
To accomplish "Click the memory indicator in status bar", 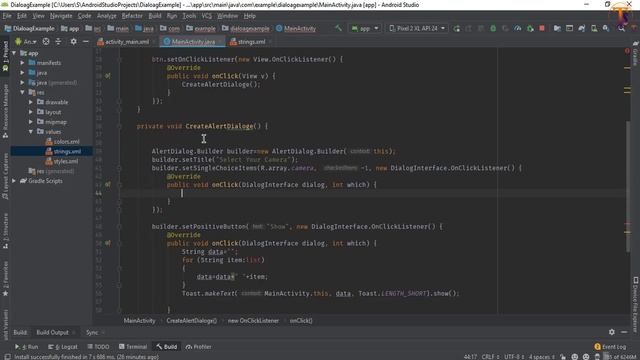I will pyautogui.click(x=620, y=357).
